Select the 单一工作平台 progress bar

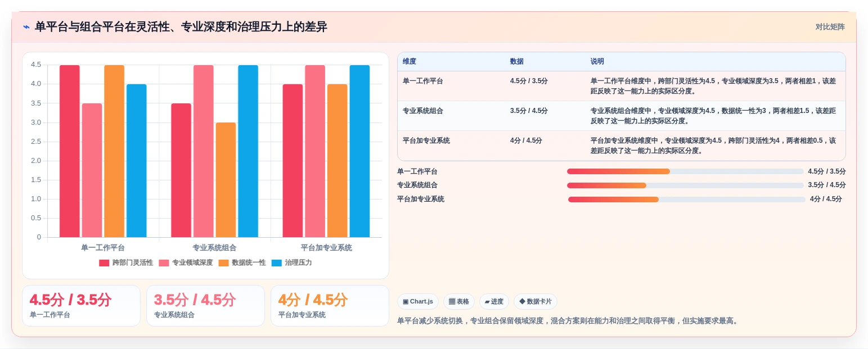point(685,171)
